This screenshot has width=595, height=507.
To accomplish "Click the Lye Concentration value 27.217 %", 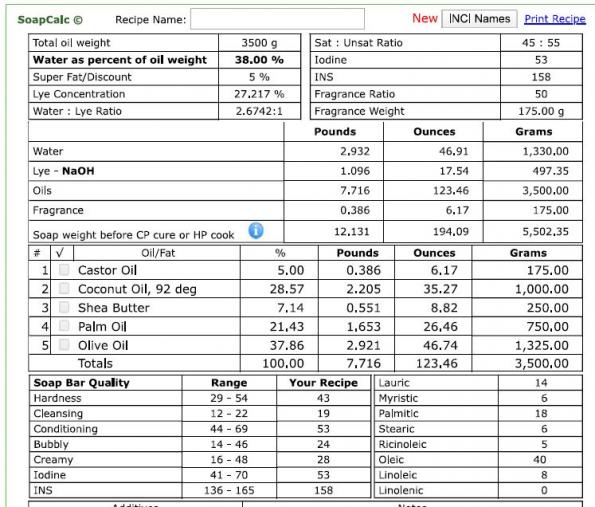I will point(259,94).
